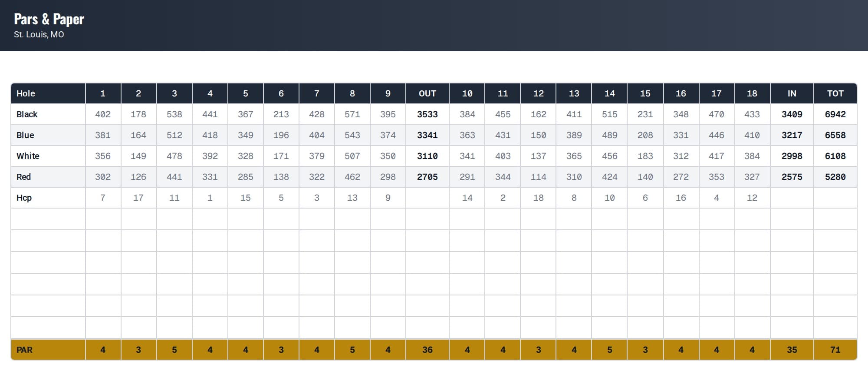Click the IN column header
Screen dimensions: 868x371
pyautogui.click(x=792, y=93)
